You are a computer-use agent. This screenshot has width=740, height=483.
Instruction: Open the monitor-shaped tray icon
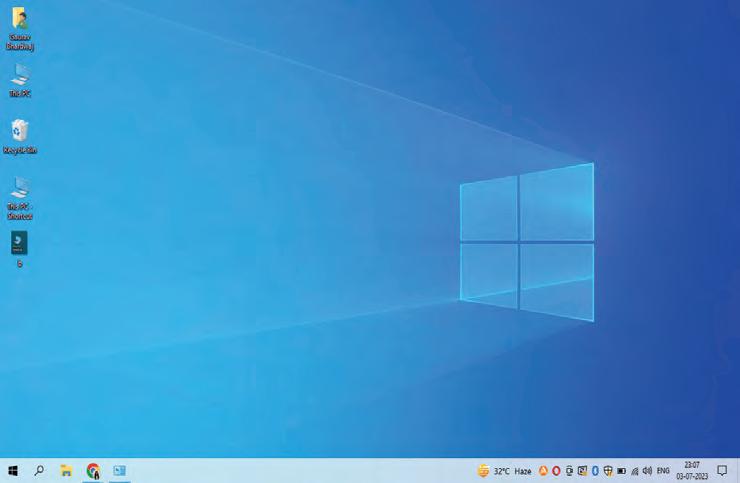569,471
